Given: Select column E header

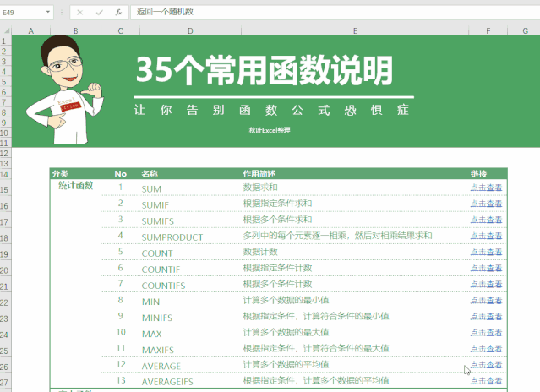Looking at the screenshot, I should pos(355,31).
